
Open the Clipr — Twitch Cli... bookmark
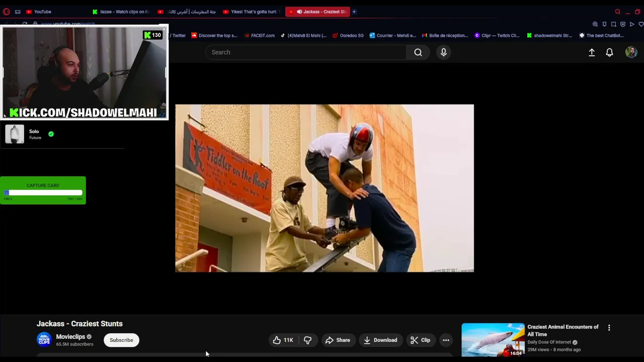pyautogui.click(x=497, y=36)
